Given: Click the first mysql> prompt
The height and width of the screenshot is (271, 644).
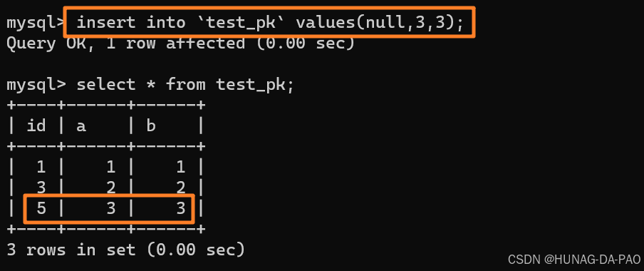Looking at the screenshot, I should [36, 23].
